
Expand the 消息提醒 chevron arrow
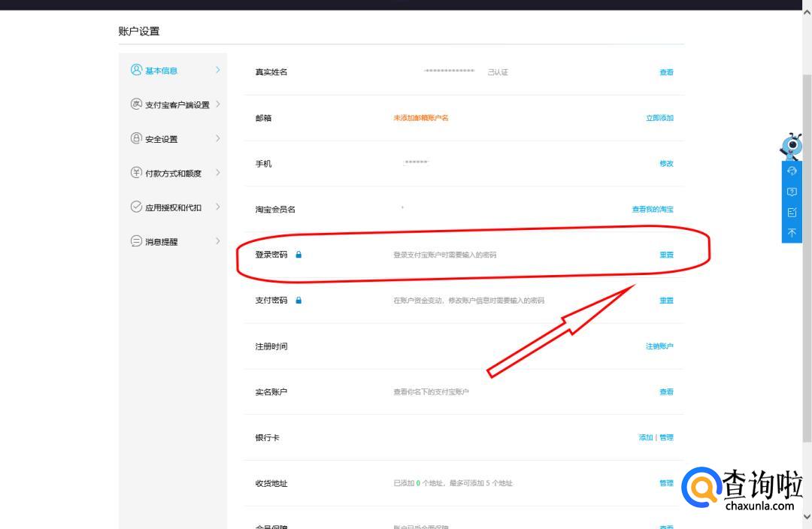pos(217,240)
